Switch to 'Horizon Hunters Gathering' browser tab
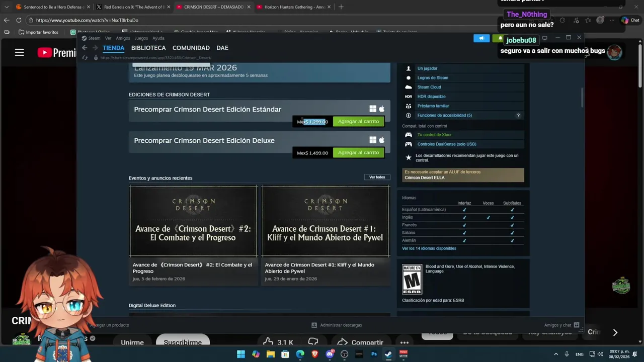Image resolution: width=644 pixels, height=362 pixels. click(x=293, y=7)
